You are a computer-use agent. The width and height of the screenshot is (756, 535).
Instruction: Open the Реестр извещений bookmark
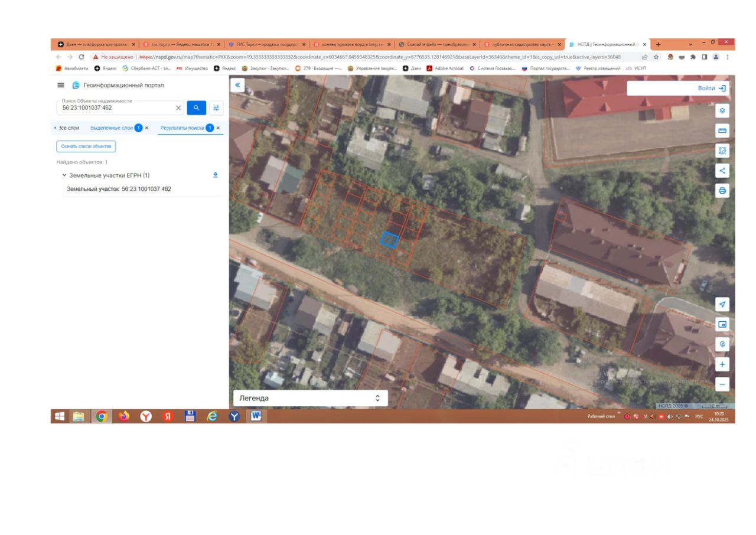click(x=598, y=68)
